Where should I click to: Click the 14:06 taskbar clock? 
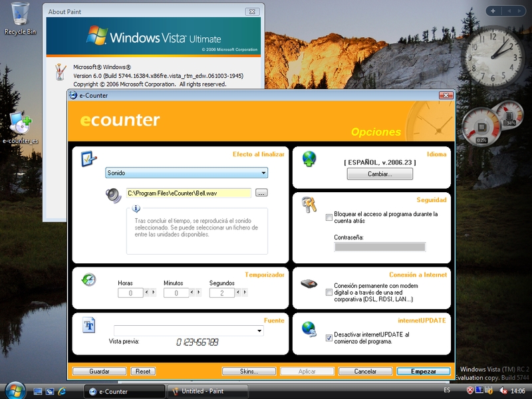pyautogui.click(x=518, y=391)
